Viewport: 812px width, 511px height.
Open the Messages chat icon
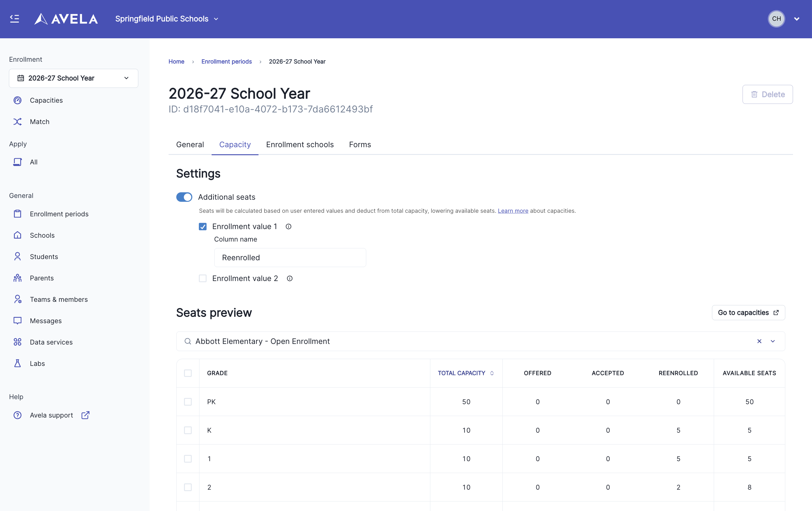click(18, 320)
